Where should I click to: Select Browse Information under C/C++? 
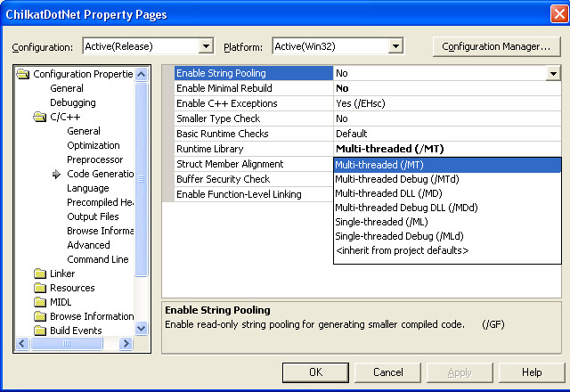coord(101,231)
